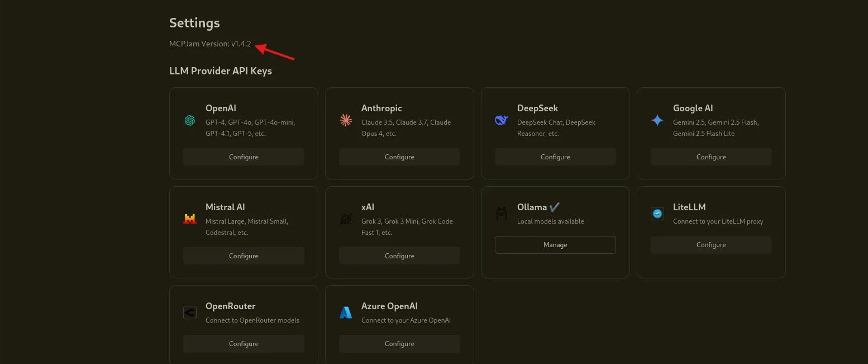Click the Mistral AI logo icon
Image resolution: width=868 pixels, height=364 pixels.
pyautogui.click(x=190, y=219)
